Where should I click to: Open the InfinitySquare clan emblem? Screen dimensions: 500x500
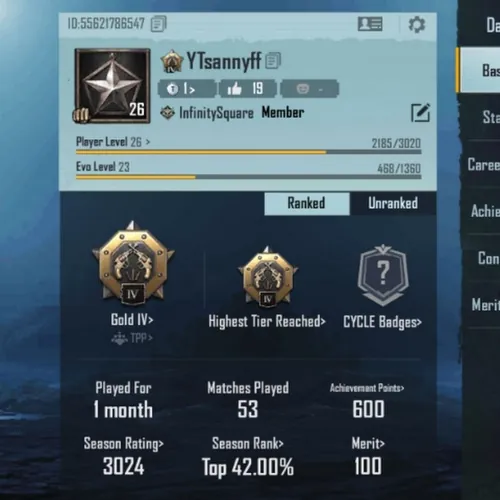167,113
